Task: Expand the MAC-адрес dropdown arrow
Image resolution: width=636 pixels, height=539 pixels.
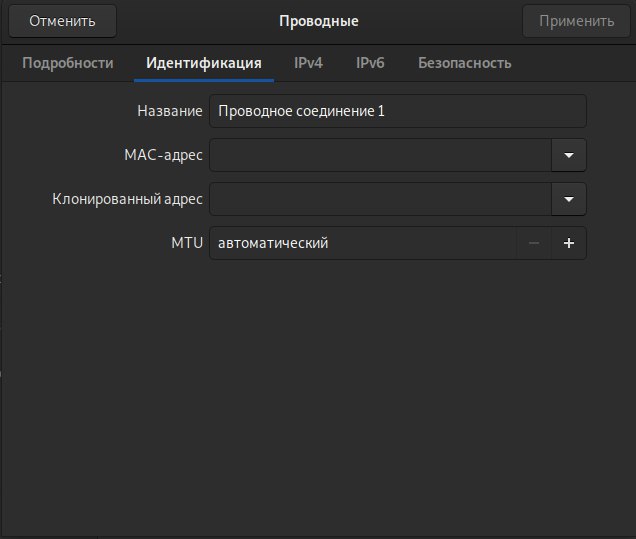Action: tap(569, 155)
